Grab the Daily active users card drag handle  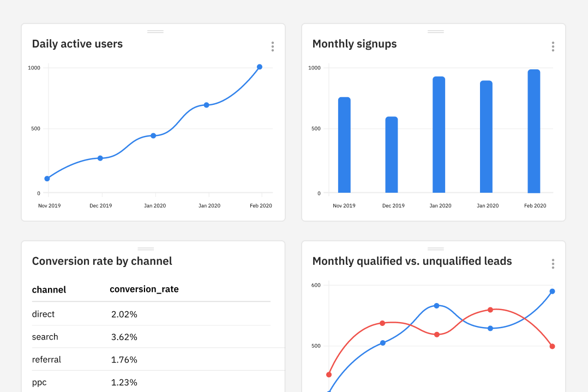155,32
